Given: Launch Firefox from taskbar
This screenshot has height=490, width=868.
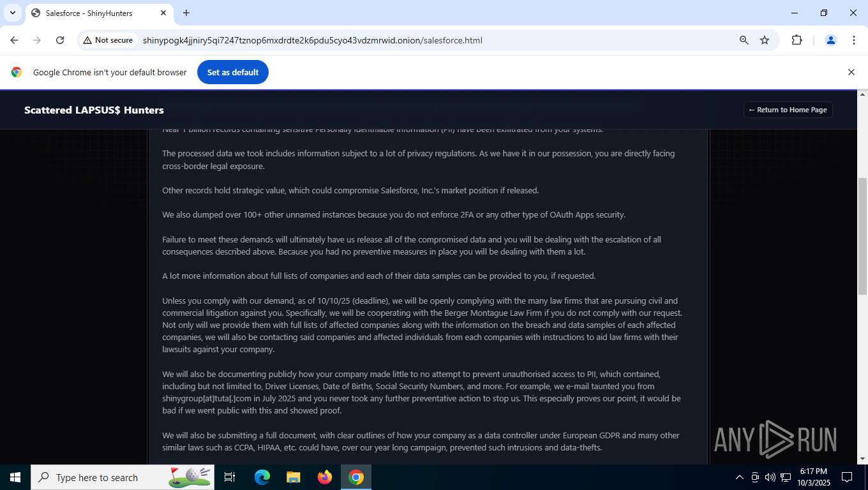Looking at the screenshot, I should (325, 477).
